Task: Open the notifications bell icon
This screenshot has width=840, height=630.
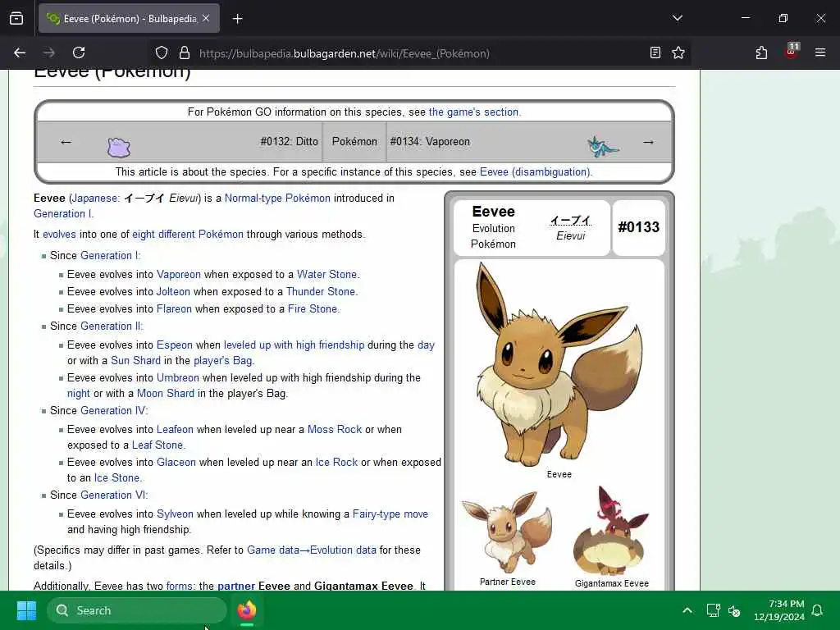Action: coord(817,610)
